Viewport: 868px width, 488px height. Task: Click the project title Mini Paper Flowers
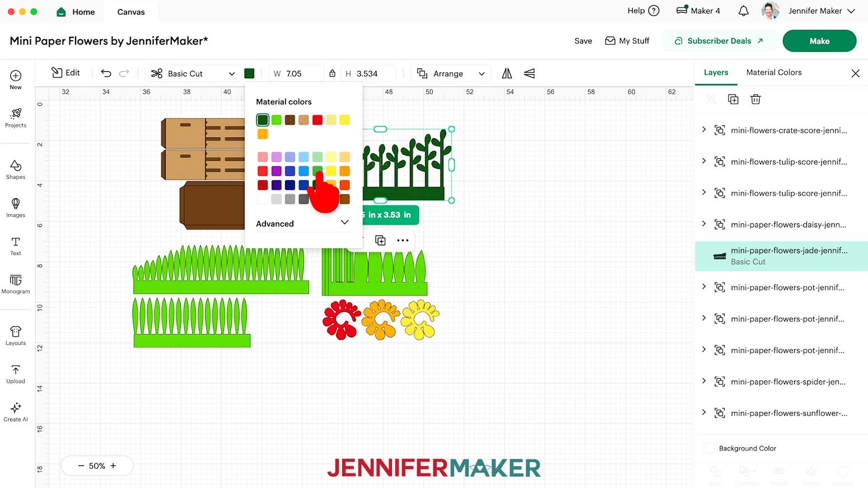tap(109, 41)
